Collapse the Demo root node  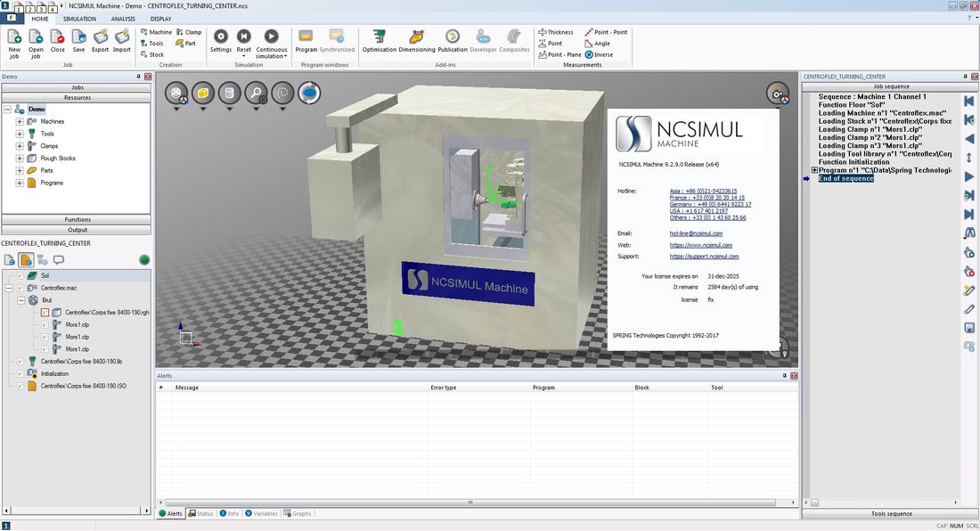point(7,110)
